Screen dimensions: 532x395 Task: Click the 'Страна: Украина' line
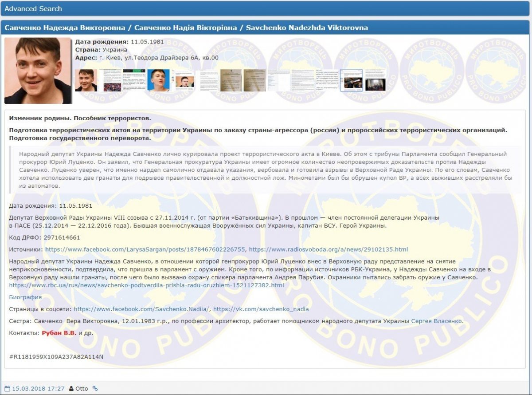(101, 50)
